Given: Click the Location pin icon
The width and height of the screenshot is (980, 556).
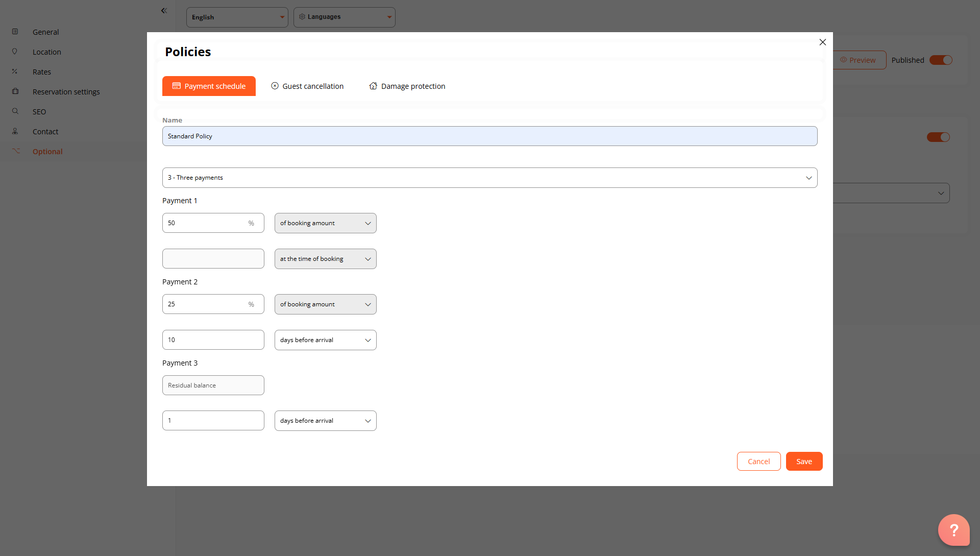Looking at the screenshot, I should [x=15, y=52].
